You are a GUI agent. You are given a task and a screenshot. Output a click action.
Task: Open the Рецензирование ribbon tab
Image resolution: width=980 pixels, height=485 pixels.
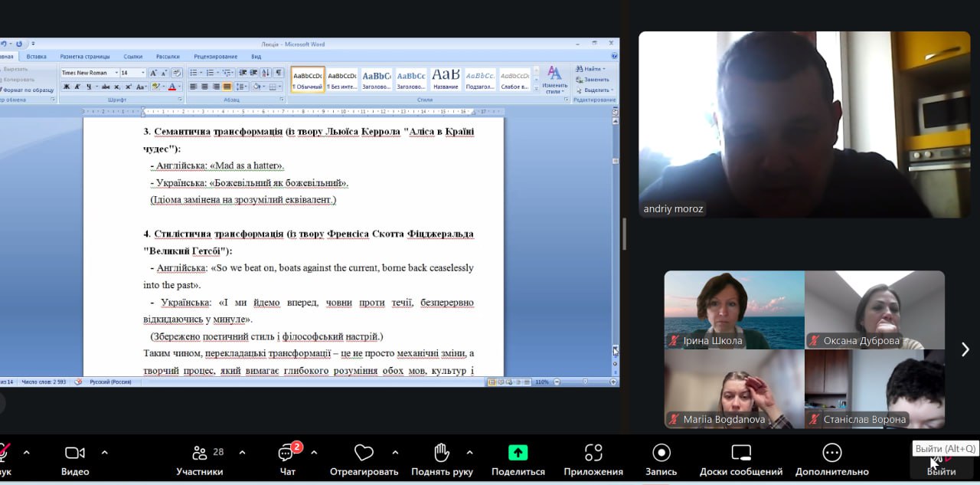(215, 57)
